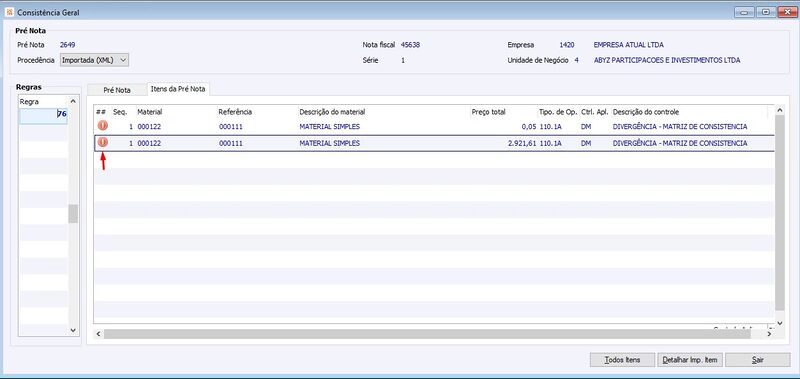Click DM cell in the 2.921,61 row
The image size is (800, 379).
(x=586, y=143)
